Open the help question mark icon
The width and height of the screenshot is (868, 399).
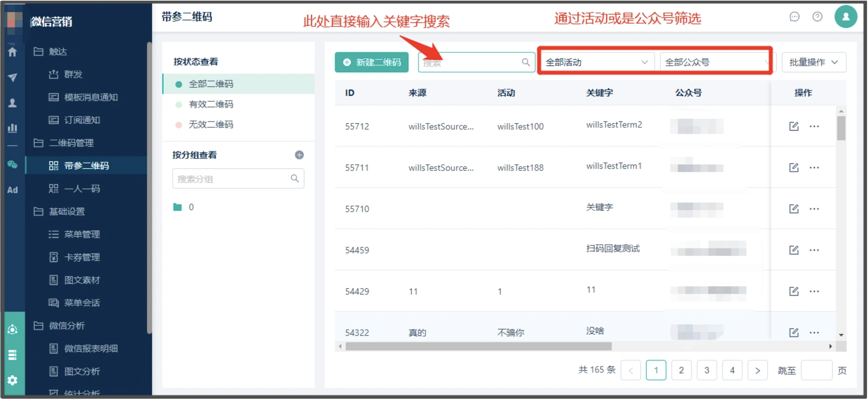[x=818, y=16]
